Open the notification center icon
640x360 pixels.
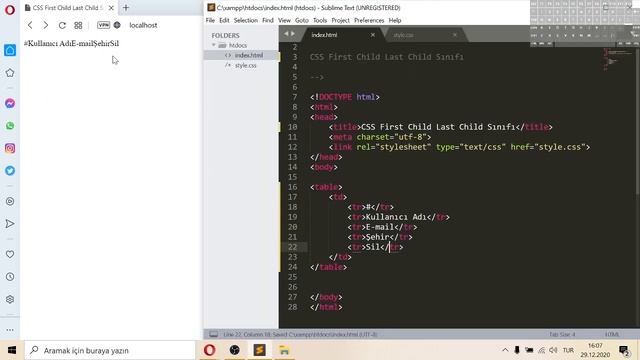[x=624, y=351]
